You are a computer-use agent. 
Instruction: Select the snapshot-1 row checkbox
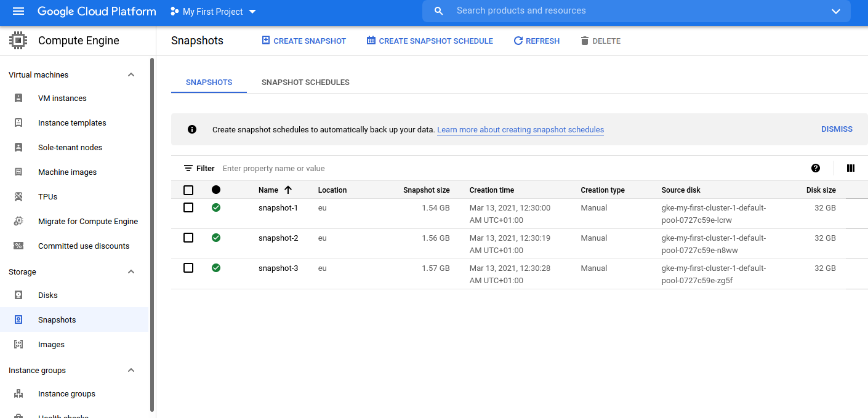point(188,208)
